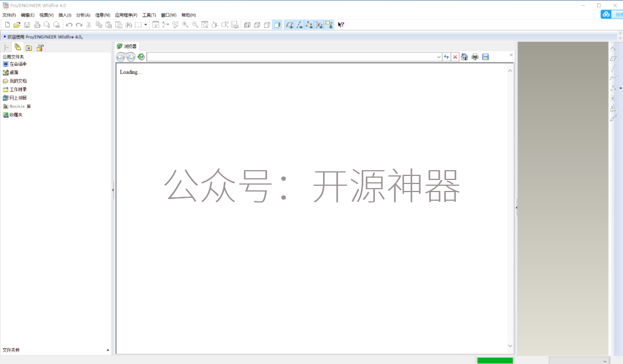This screenshot has height=364, width=623.
Task: Print using the main toolbar printer icon
Action: [x=37, y=25]
